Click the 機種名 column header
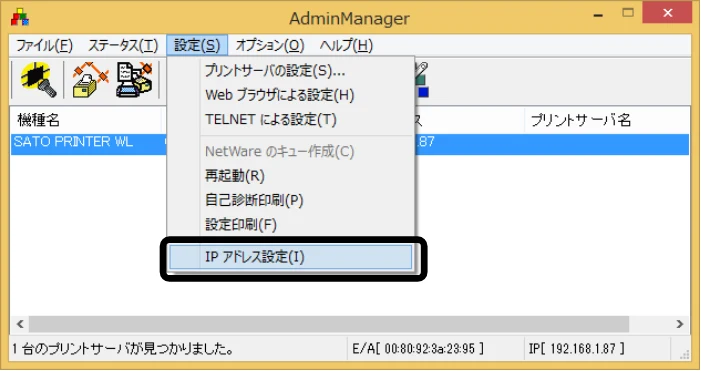701x371 pixels. [85, 120]
